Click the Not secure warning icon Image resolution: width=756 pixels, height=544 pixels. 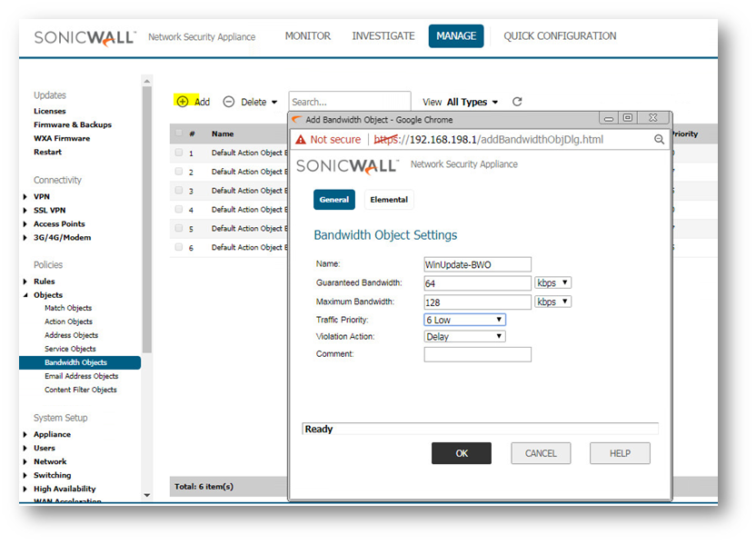pos(301,140)
